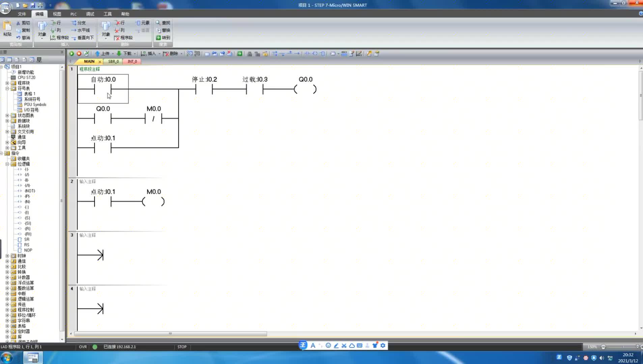Insert a horizontal line 水平线
Screen dimensions: 643x364
[x=81, y=30]
